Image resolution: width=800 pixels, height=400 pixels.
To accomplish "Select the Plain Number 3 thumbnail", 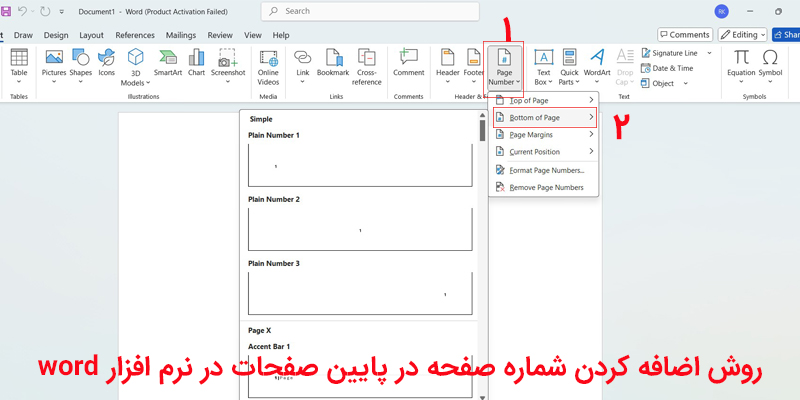I will [360, 293].
